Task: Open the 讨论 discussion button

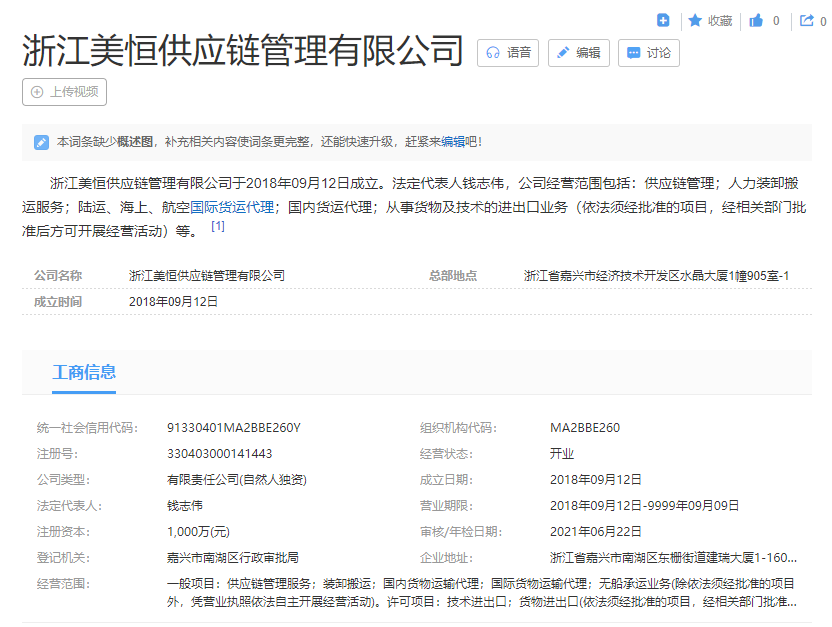Action: [x=648, y=53]
